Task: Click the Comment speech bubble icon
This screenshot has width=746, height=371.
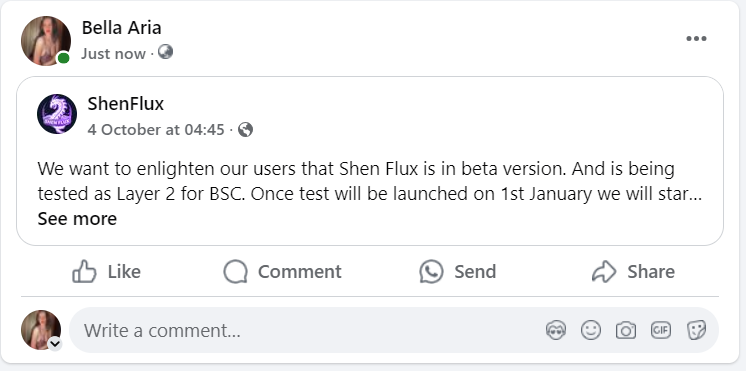Action: 236,272
